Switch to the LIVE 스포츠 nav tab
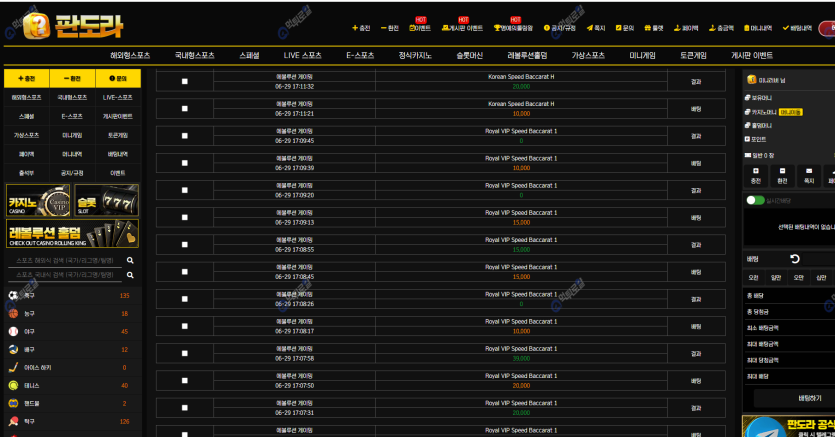Image resolution: width=835 pixels, height=437 pixels. [303, 55]
